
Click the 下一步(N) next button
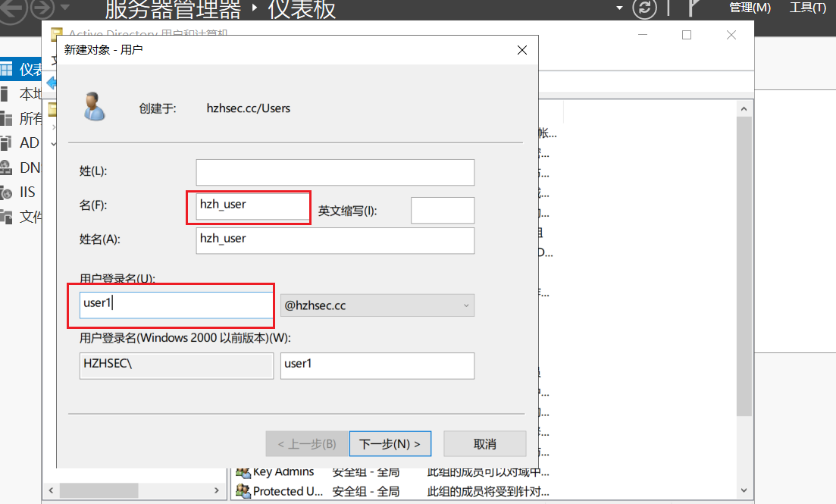[x=390, y=443]
